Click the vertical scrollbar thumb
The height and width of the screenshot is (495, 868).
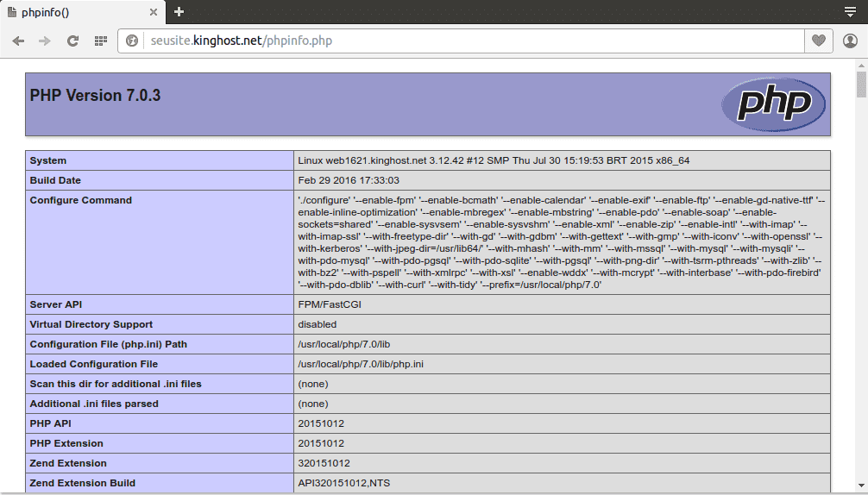pyautogui.click(x=861, y=84)
